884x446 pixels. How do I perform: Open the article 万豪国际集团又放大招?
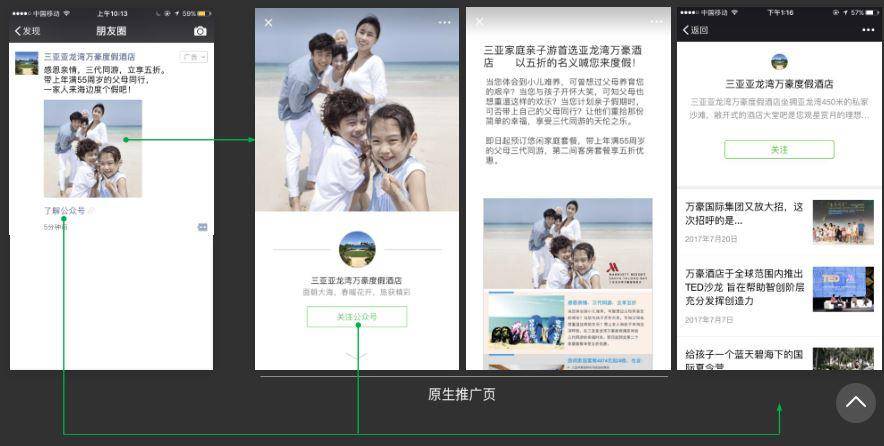click(744, 214)
